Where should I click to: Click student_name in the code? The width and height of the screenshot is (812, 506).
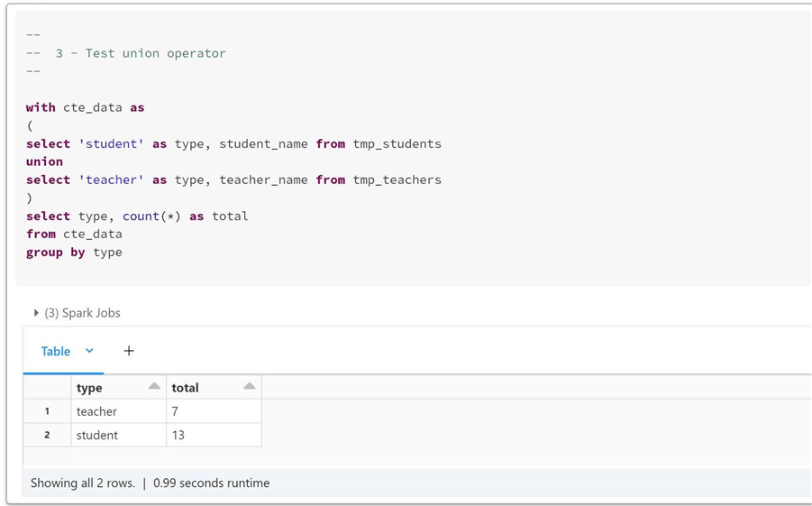coord(263,143)
